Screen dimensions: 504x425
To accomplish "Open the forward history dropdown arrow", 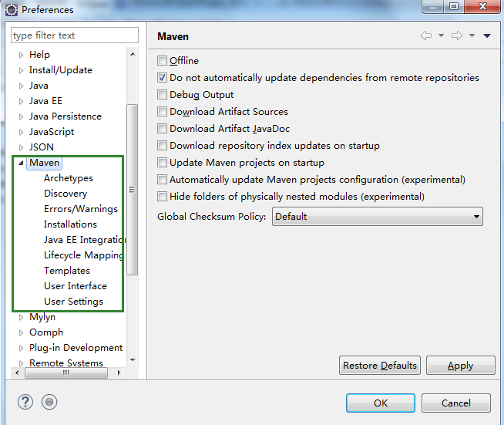I will 472,35.
